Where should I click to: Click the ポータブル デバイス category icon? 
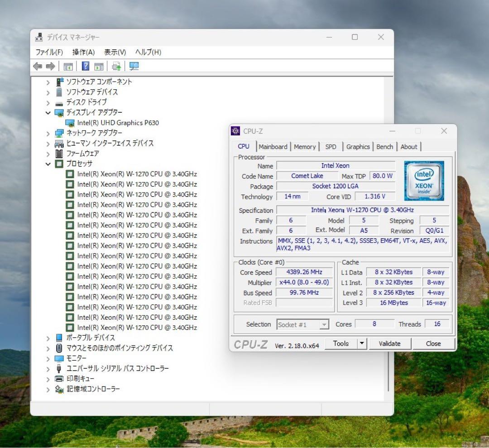[59, 337]
